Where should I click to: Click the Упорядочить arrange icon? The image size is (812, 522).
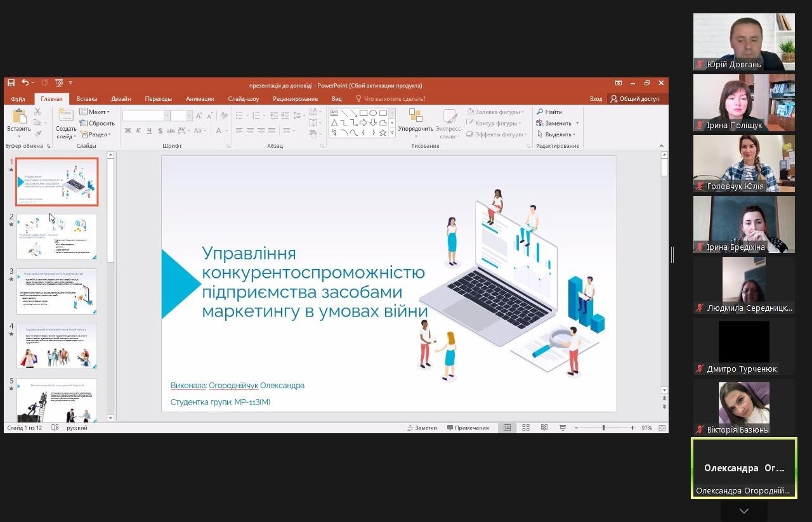(x=416, y=116)
